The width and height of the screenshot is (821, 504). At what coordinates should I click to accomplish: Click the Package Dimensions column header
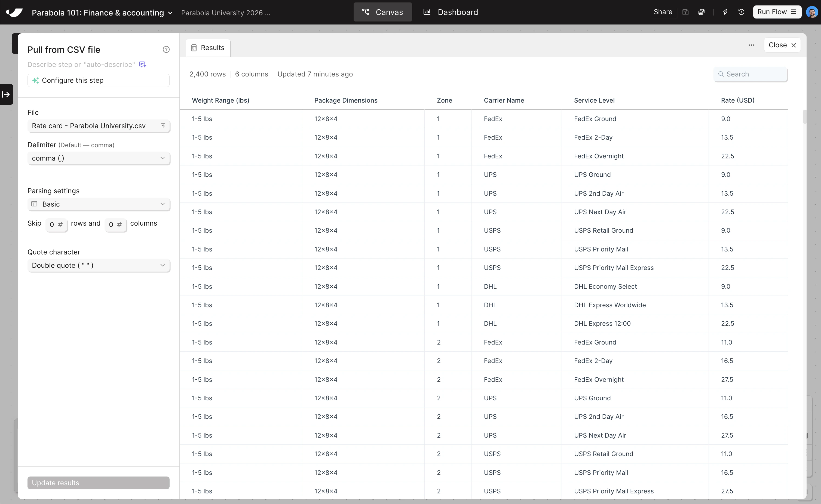point(346,100)
